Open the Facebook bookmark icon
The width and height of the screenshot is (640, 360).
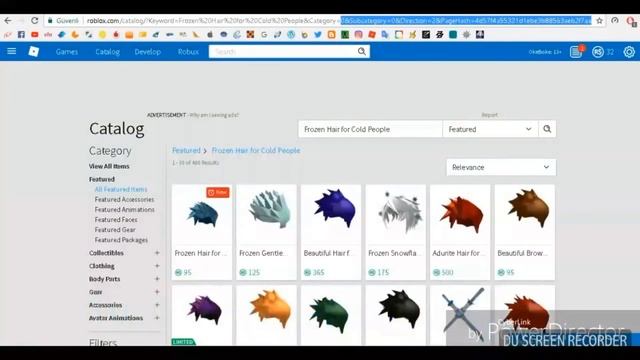[21, 35]
